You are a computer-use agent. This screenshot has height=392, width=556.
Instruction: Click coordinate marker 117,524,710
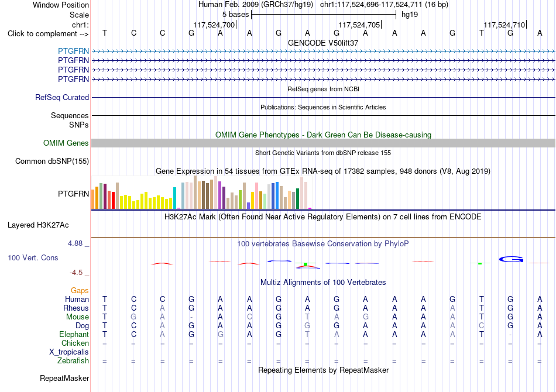[504, 25]
